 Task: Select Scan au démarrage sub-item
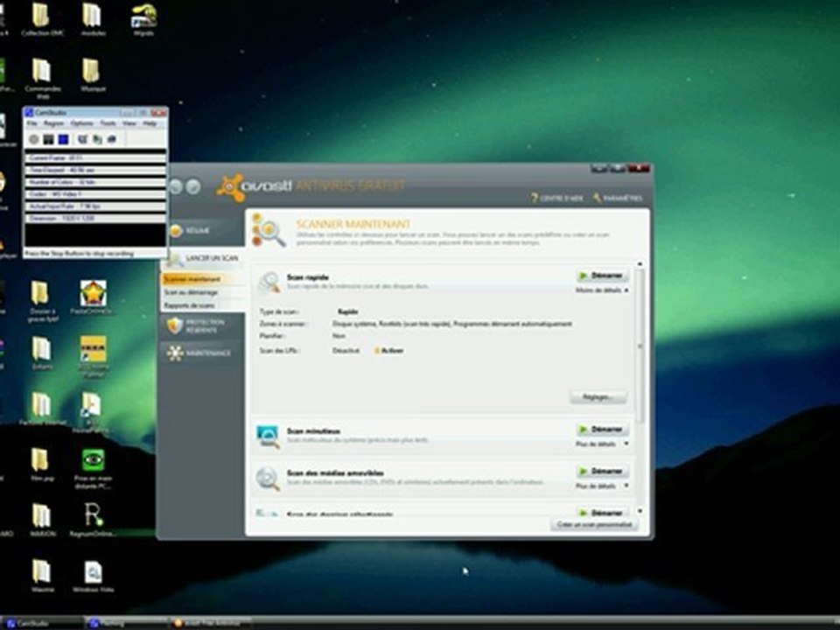coord(191,292)
